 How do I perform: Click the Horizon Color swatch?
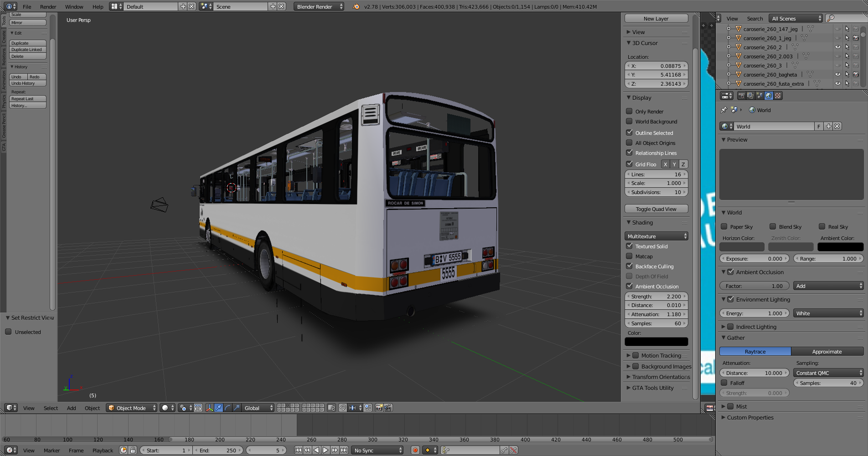(742, 247)
